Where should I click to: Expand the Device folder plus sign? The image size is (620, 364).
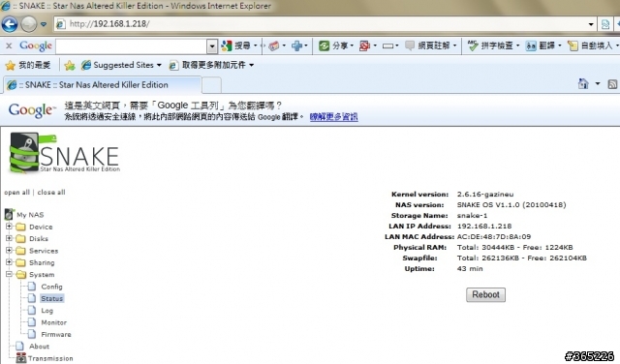(x=9, y=227)
